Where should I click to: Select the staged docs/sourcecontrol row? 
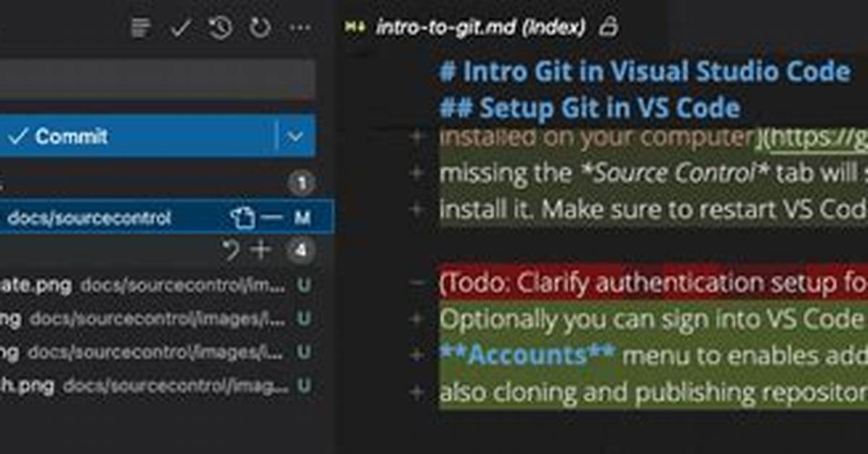pyautogui.click(x=166, y=217)
